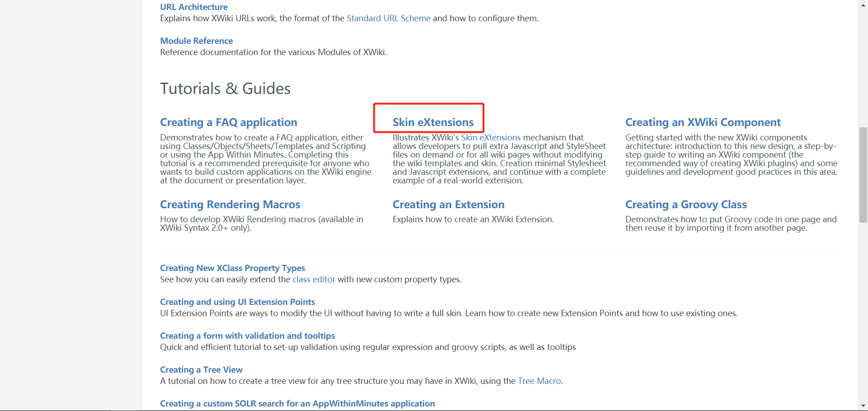The image size is (868, 411).
Task: Open inline Skin eXtensions link in description
Action: click(x=491, y=137)
